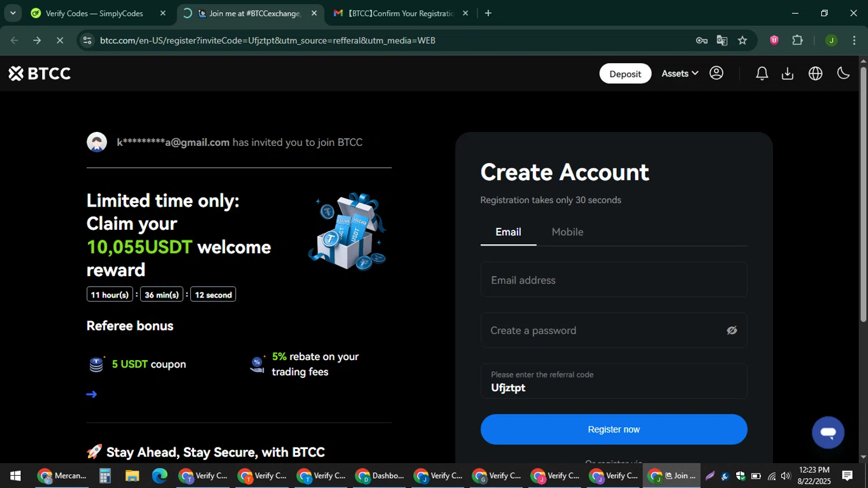Open Microsoft Edge from the taskbar
This screenshot has height=488, width=868.
pos(160,476)
